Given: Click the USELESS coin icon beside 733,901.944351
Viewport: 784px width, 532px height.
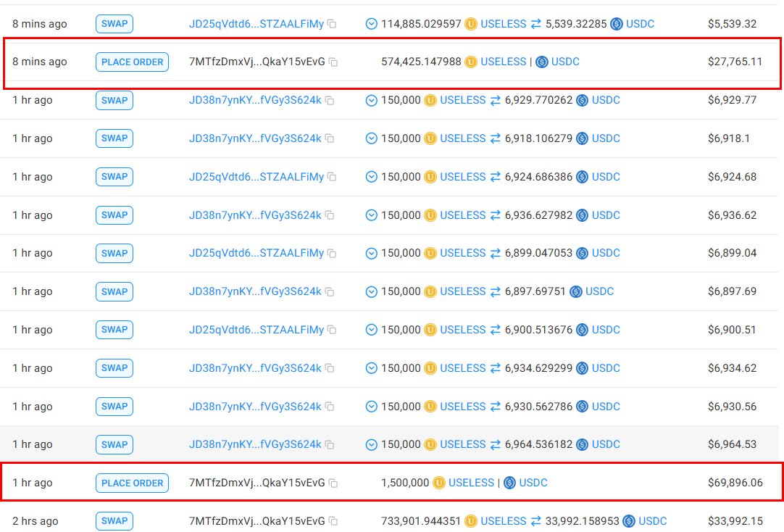Looking at the screenshot, I should [x=470, y=521].
